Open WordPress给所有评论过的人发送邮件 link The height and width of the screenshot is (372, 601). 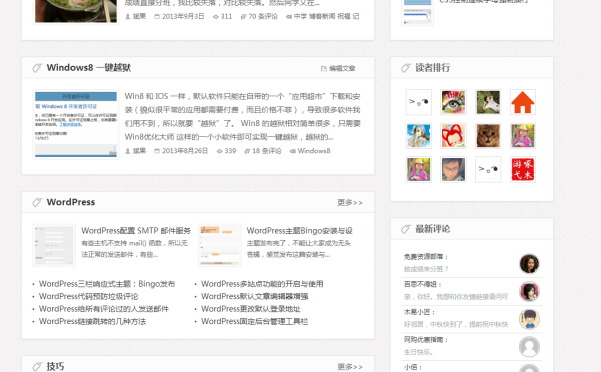pyautogui.click(x=104, y=309)
